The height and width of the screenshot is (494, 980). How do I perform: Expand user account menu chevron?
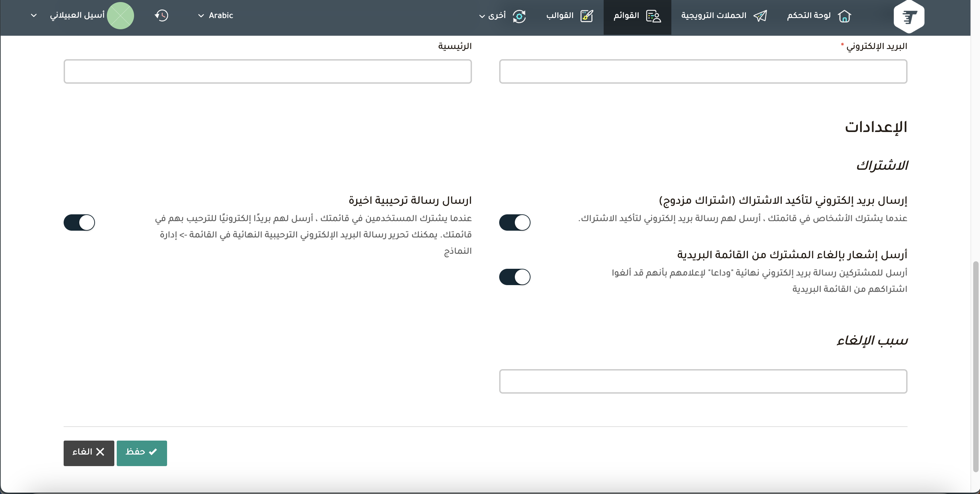(34, 16)
